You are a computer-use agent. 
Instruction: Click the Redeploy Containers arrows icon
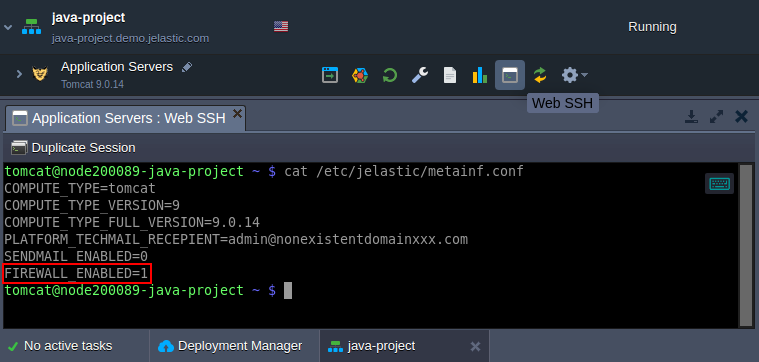pos(540,75)
